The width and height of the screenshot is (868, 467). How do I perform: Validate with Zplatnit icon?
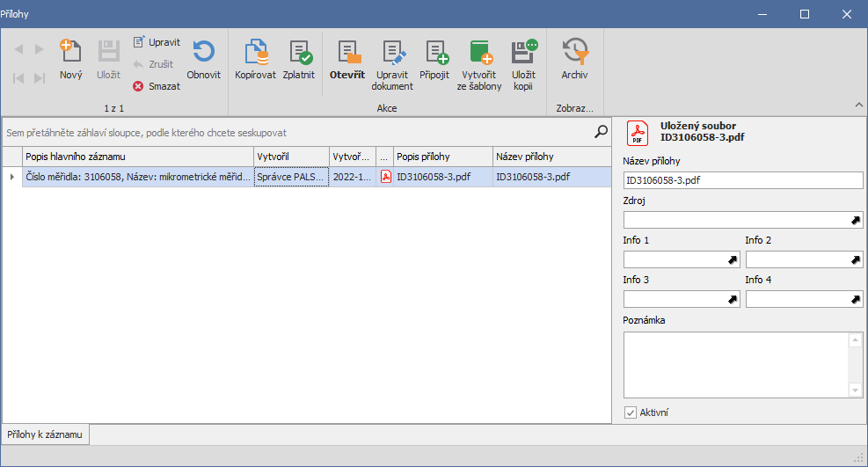pos(299,52)
